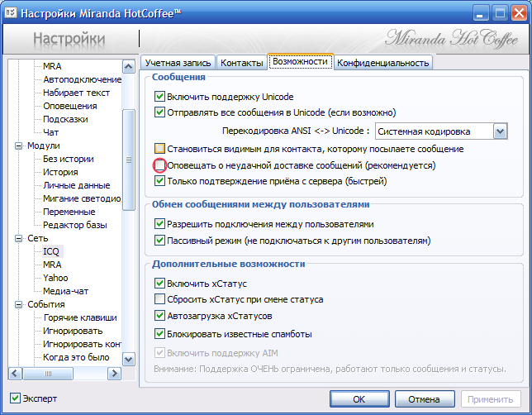532x415 pixels.
Task: Disable 'Блокировать известные спамботы' option
Action: pyautogui.click(x=160, y=334)
